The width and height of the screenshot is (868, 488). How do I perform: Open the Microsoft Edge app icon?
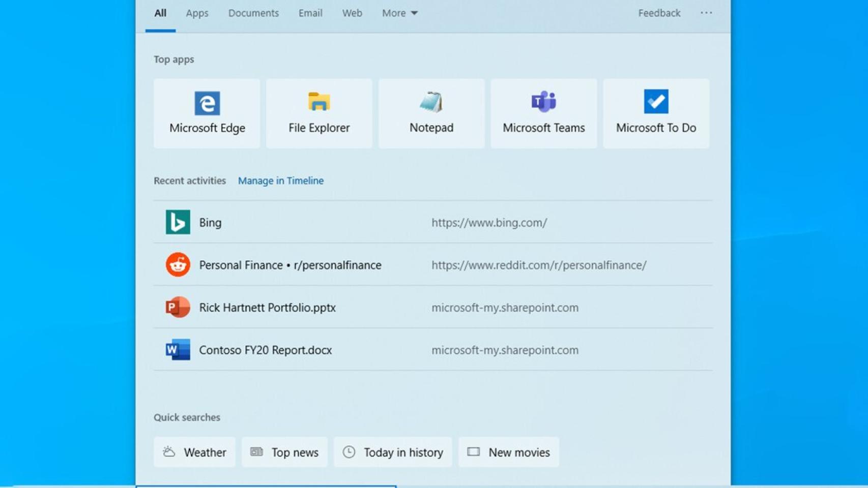(x=207, y=103)
